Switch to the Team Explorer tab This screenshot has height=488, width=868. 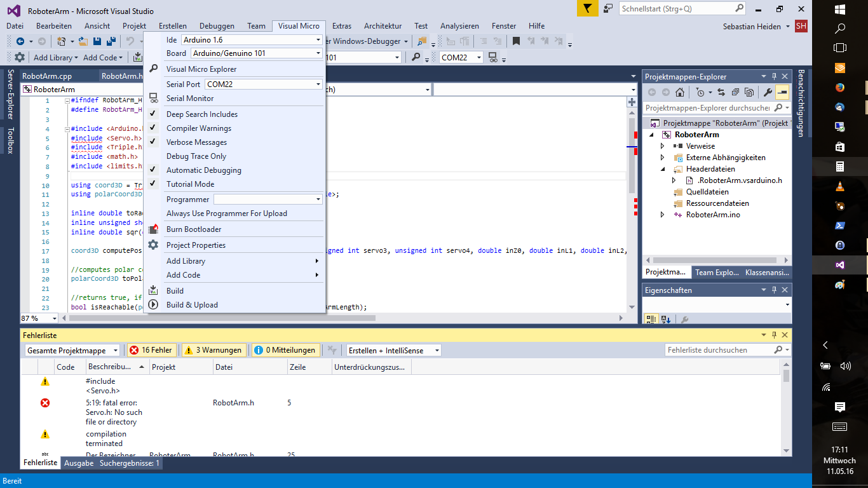click(x=717, y=273)
